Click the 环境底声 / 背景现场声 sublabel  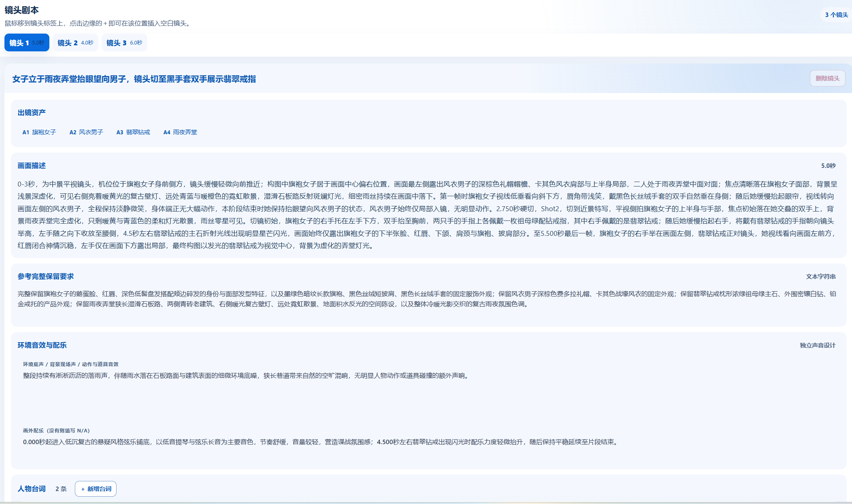[x=71, y=364]
